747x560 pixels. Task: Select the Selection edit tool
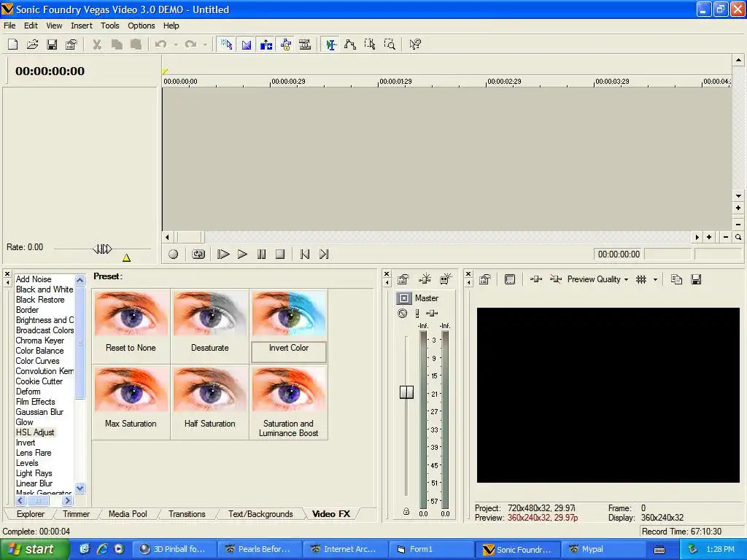(x=370, y=44)
